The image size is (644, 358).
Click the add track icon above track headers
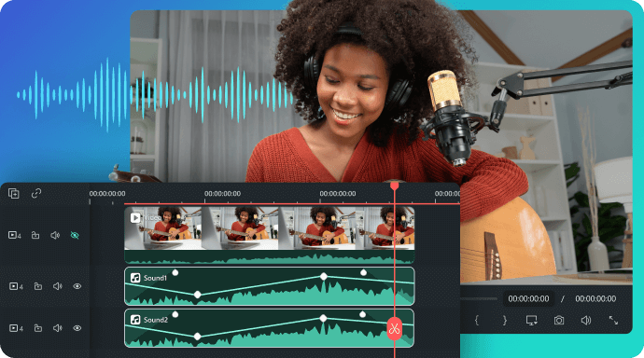[14, 193]
